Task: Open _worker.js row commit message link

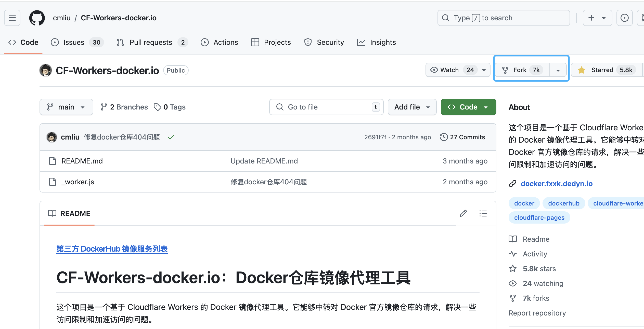Action: click(x=269, y=182)
